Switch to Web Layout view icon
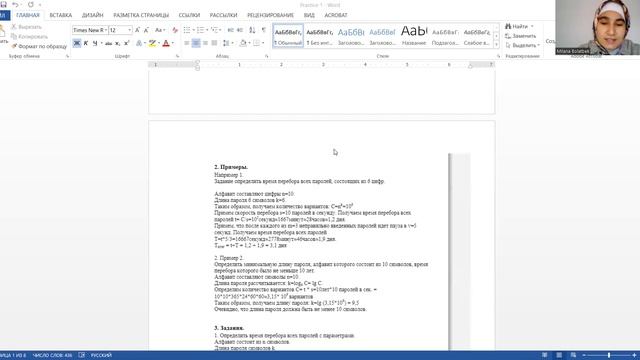Screen dimensions: 640x360 tap(573, 356)
